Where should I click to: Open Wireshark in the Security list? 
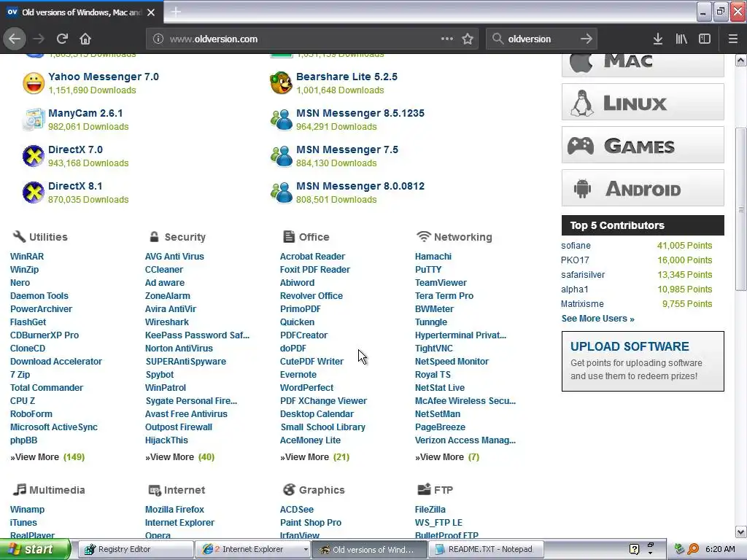click(167, 322)
